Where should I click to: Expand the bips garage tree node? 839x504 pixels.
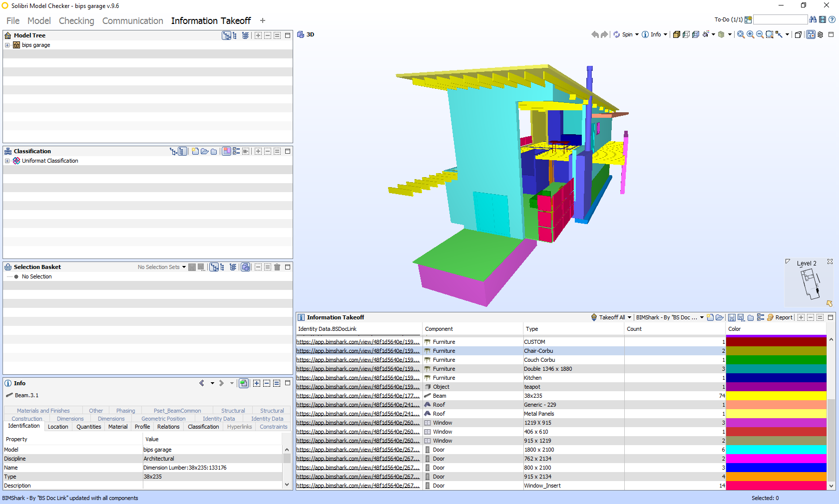pos(7,45)
